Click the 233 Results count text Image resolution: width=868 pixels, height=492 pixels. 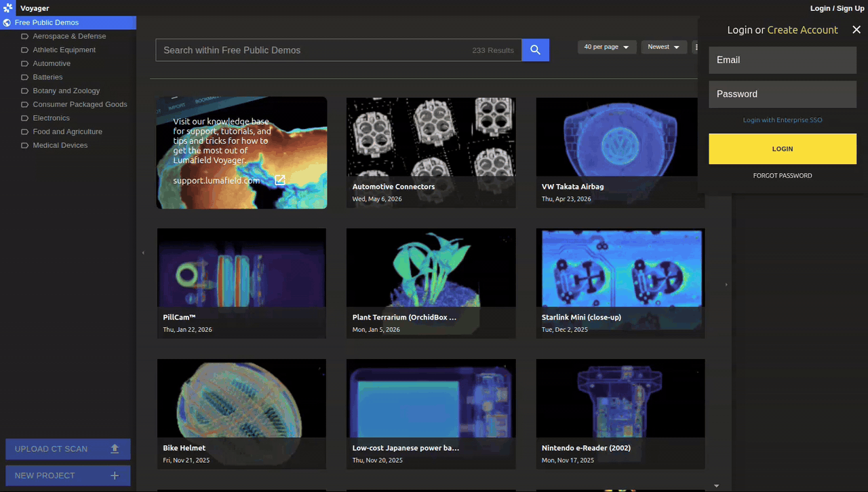tap(493, 50)
